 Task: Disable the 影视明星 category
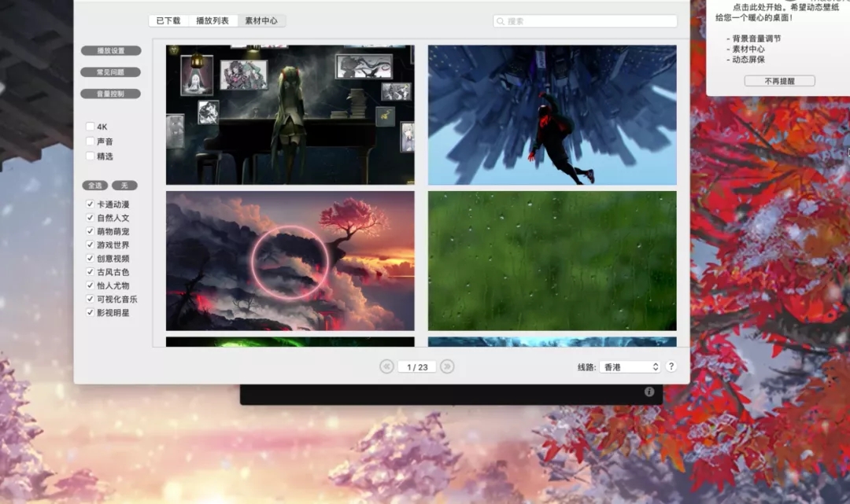point(90,312)
